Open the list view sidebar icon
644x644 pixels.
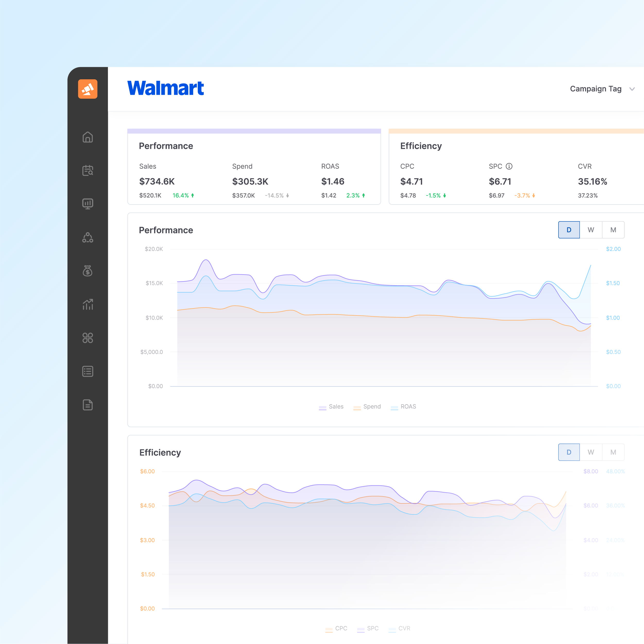[88, 371]
